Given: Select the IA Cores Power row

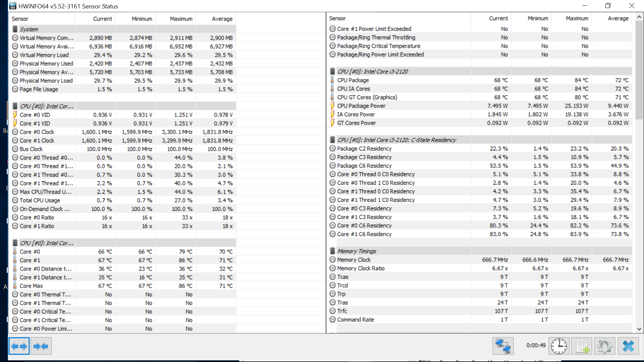Looking at the screenshot, I should (480, 114).
